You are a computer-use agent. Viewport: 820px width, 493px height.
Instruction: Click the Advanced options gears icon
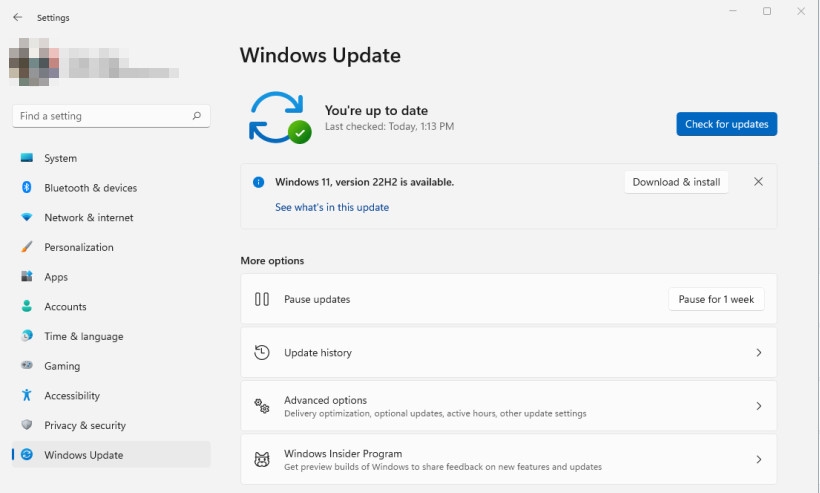pyautogui.click(x=262, y=406)
